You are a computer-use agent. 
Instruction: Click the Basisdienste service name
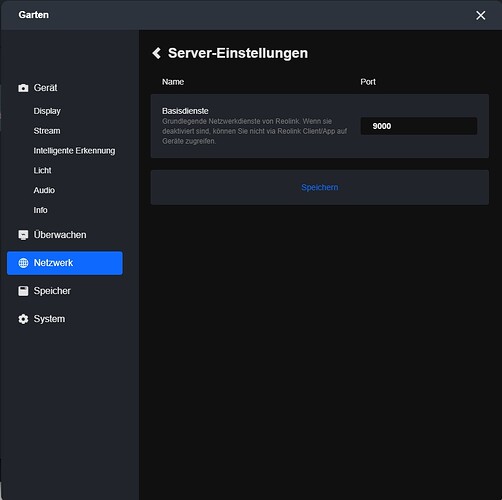[185, 111]
